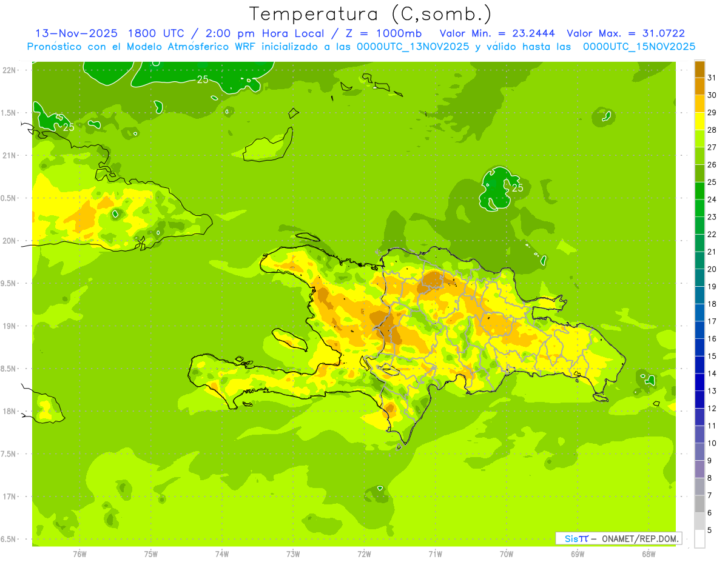
Task: Click the legend value 30
Action: click(712, 95)
